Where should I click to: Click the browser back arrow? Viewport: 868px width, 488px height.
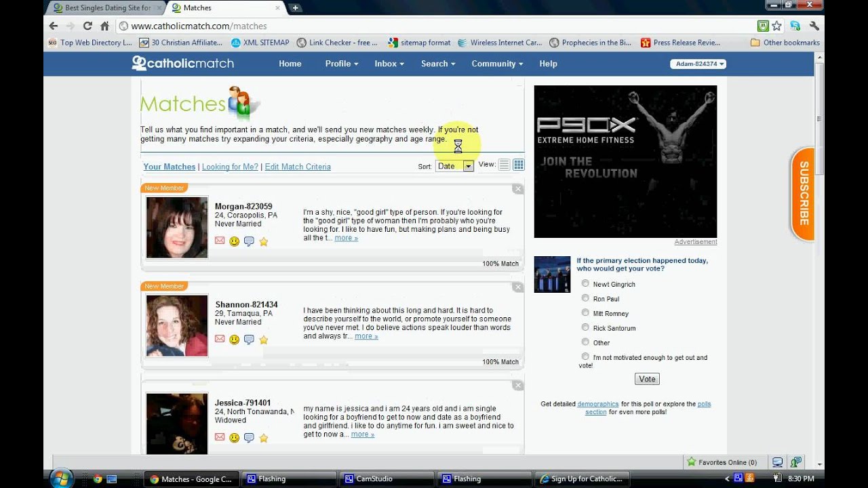54,26
